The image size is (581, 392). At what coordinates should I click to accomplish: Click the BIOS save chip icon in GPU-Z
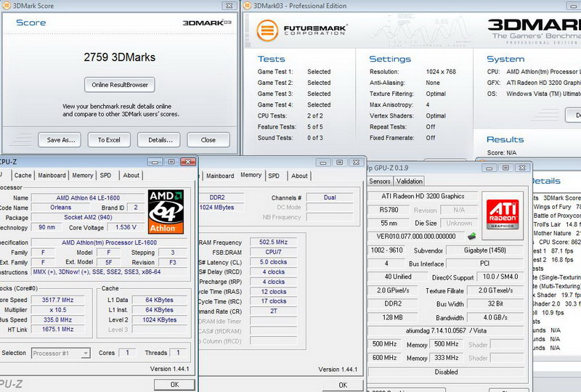(x=471, y=236)
